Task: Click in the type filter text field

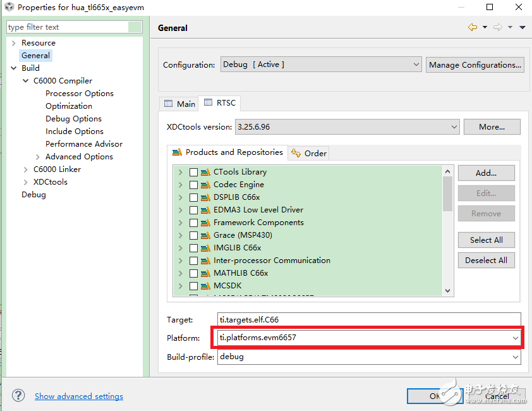Action: (x=67, y=27)
